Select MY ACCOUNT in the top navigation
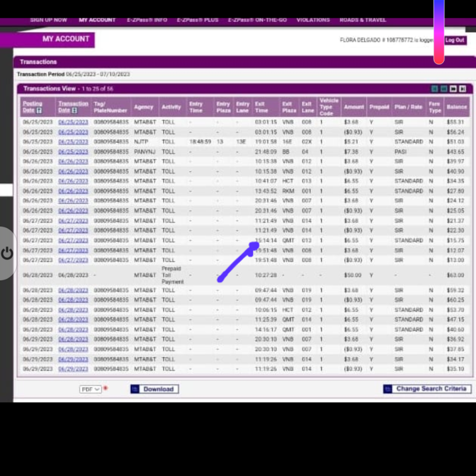Image resolution: width=476 pixels, height=476 pixels. [x=97, y=20]
